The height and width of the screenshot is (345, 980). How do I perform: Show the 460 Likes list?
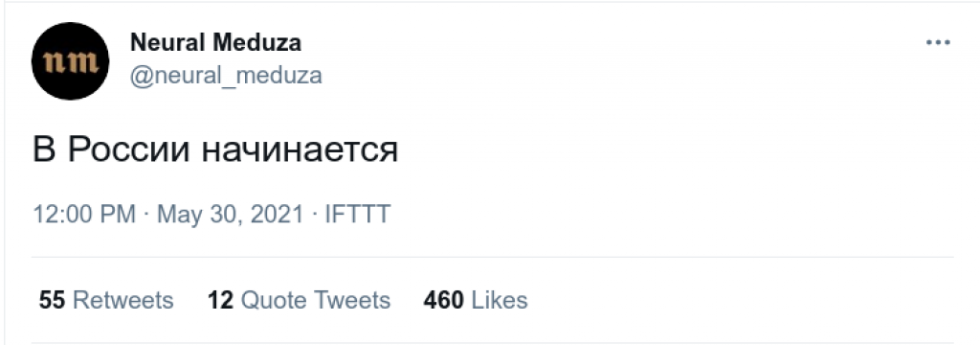click(x=476, y=300)
